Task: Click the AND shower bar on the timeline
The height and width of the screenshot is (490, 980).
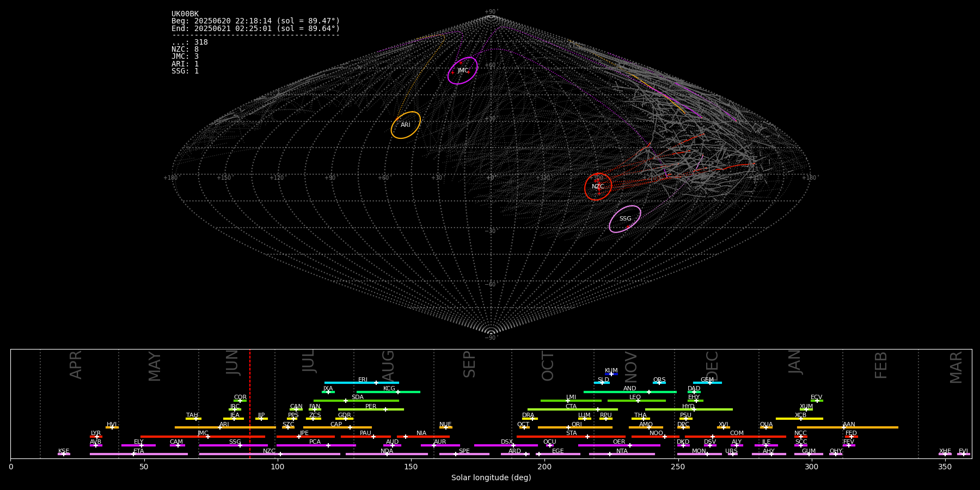Action: (630, 392)
